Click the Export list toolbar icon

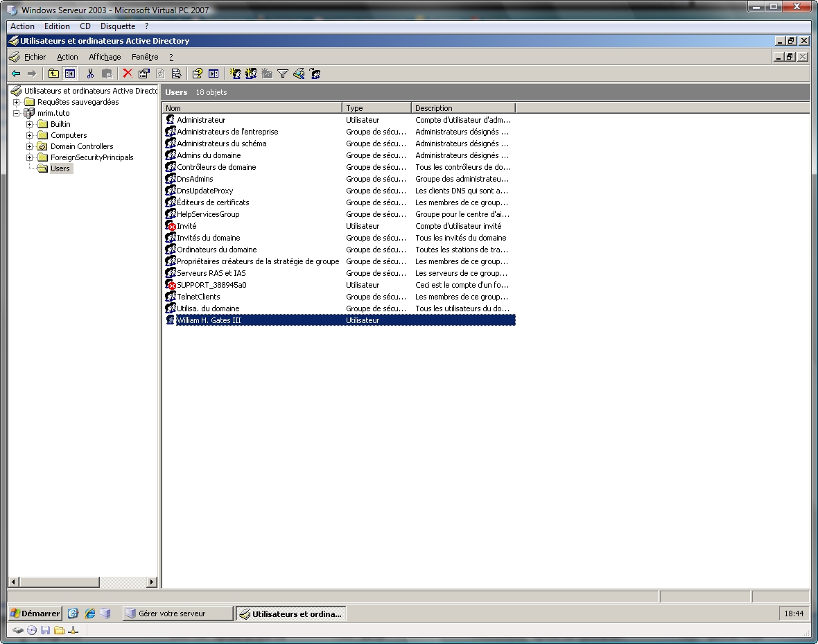(176, 73)
